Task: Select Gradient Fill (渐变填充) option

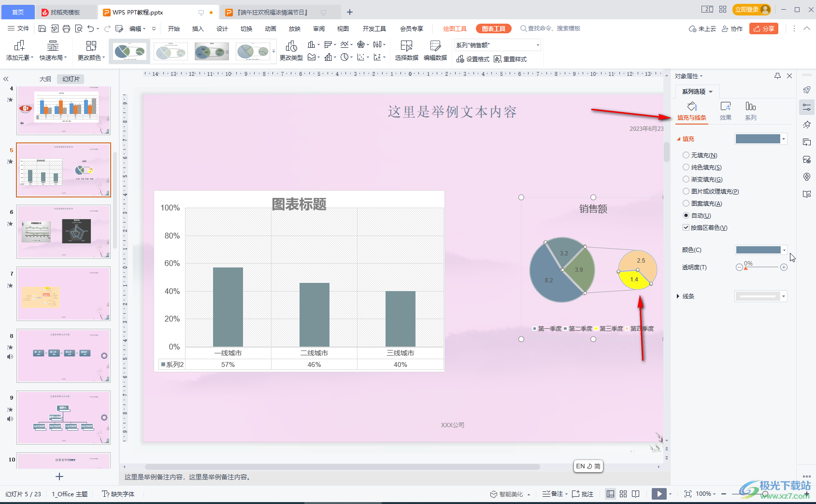Action: [x=702, y=179]
